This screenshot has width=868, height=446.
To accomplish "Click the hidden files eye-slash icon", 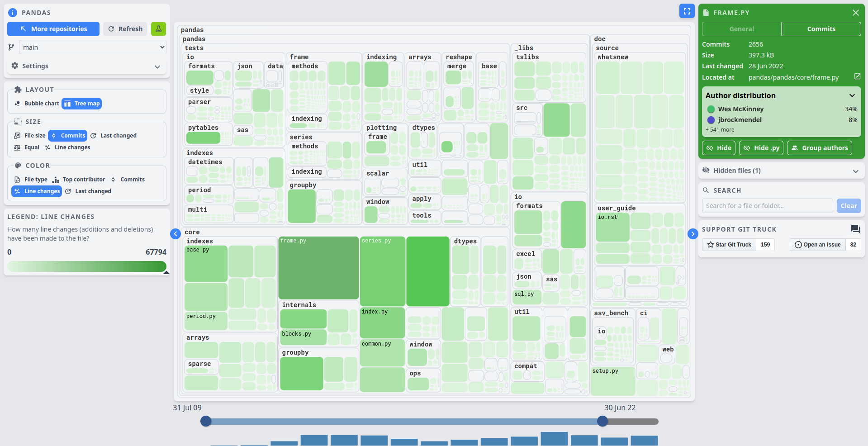I will coord(706,171).
